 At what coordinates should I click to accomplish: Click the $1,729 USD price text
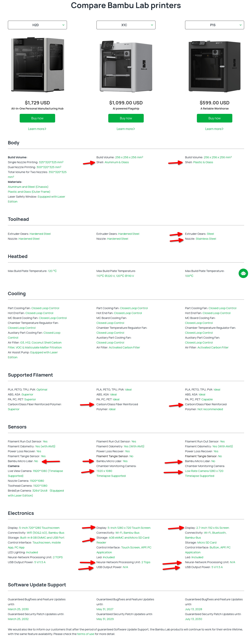37,103
